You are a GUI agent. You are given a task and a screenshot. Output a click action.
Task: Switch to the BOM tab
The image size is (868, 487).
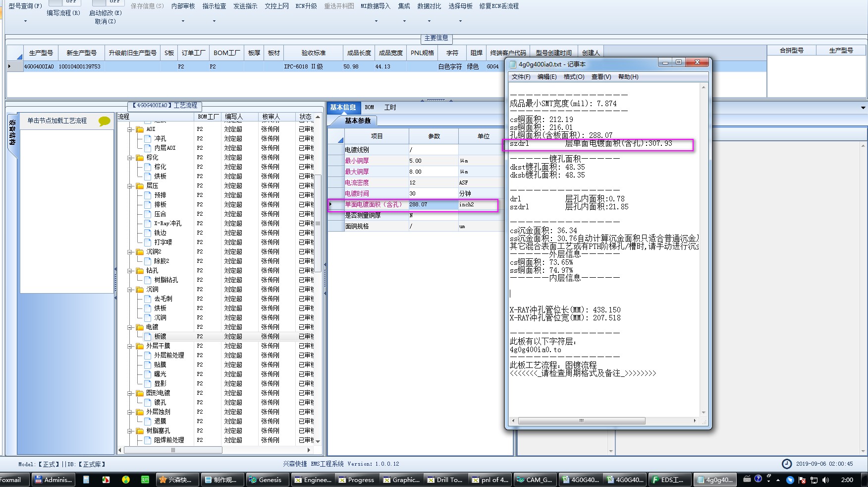(370, 107)
